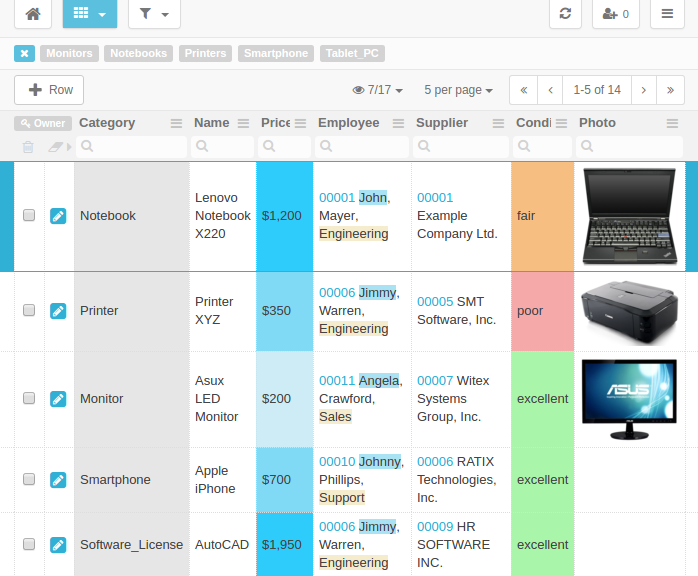Click the refresh icon button
698x576 pixels.
565,14
